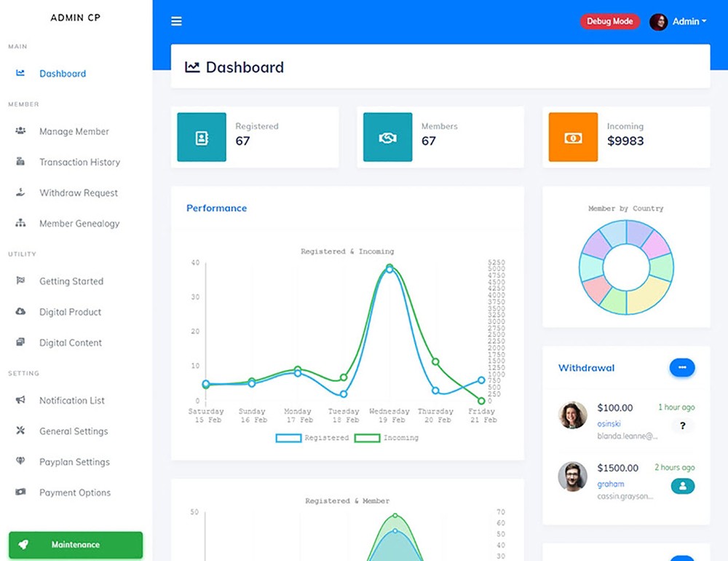This screenshot has height=561, width=728.
Task: Open the Admin user dropdown
Action: (678, 22)
